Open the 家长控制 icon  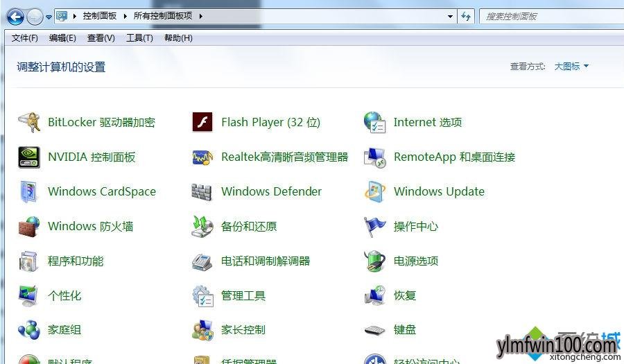coord(202,330)
